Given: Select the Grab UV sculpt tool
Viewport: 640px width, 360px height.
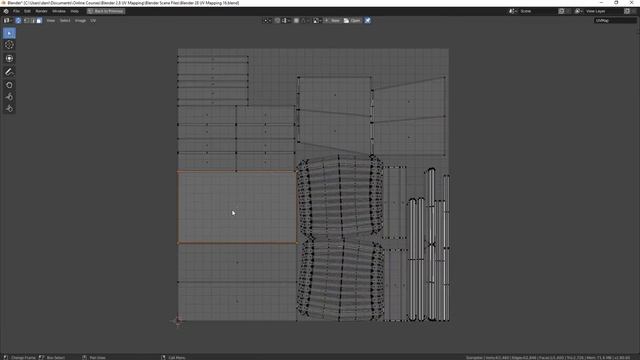Looking at the screenshot, I should point(9,85).
